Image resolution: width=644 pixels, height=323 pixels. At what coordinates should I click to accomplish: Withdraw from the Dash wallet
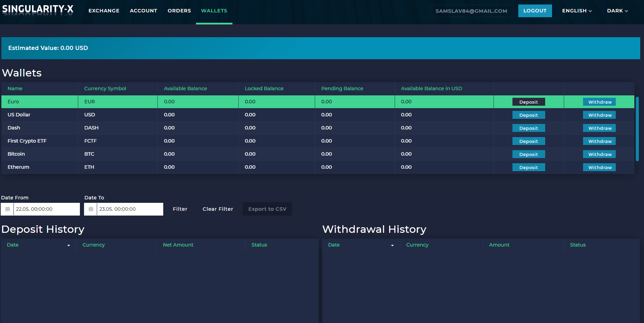[599, 128]
